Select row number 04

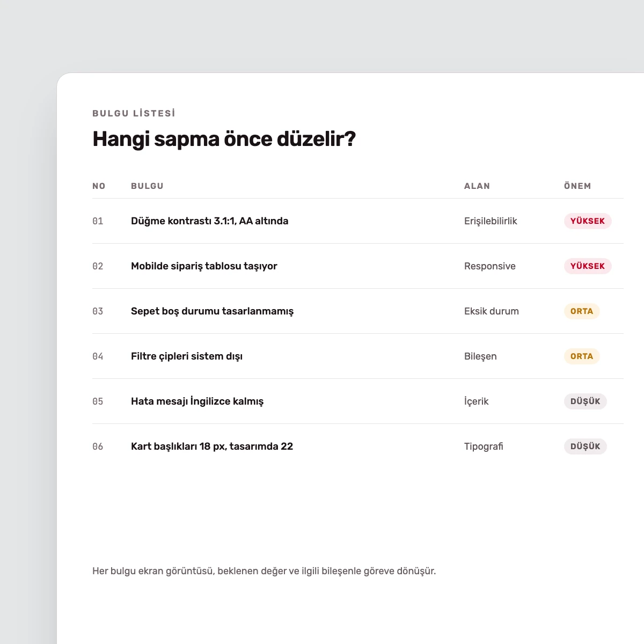click(x=98, y=356)
